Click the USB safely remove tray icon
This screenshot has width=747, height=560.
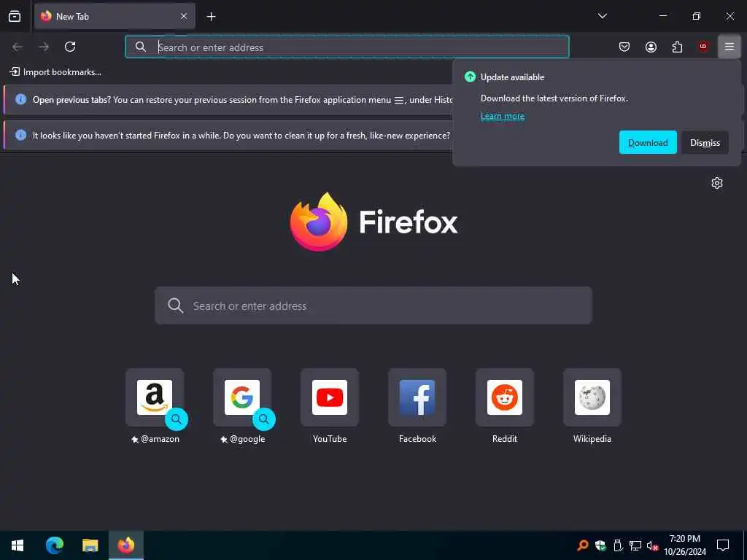(617, 545)
